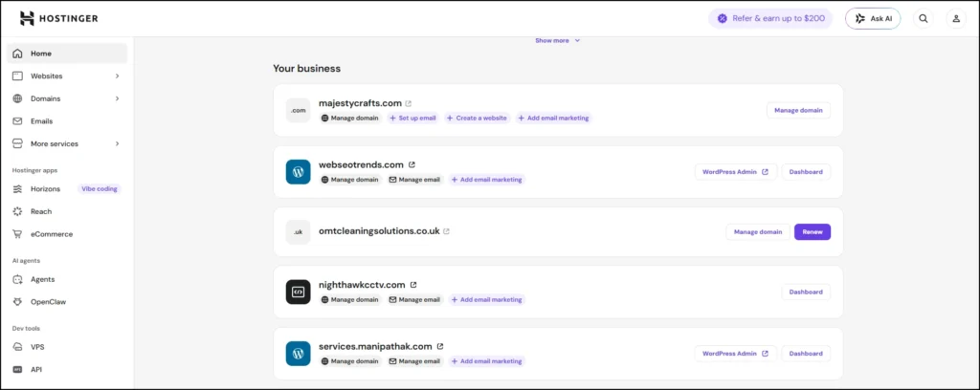Open Dashboard for webseotrends.com
The height and width of the screenshot is (390, 980).
[806, 172]
